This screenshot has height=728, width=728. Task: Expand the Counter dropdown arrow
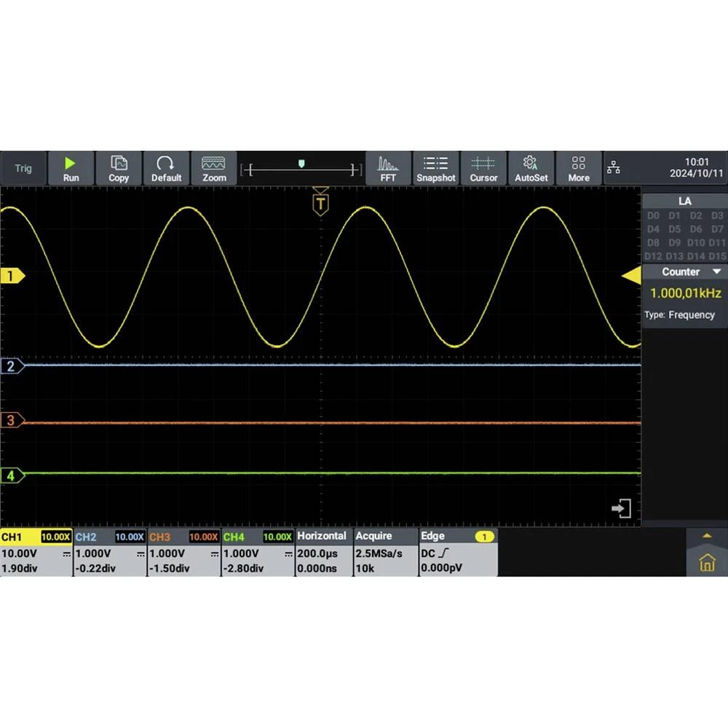point(717,272)
